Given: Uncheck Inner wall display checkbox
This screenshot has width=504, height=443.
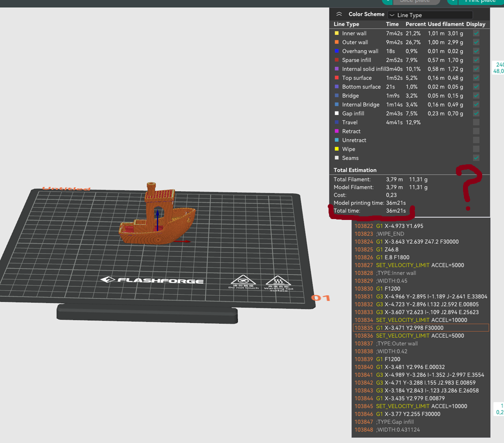Looking at the screenshot, I should point(476,33).
